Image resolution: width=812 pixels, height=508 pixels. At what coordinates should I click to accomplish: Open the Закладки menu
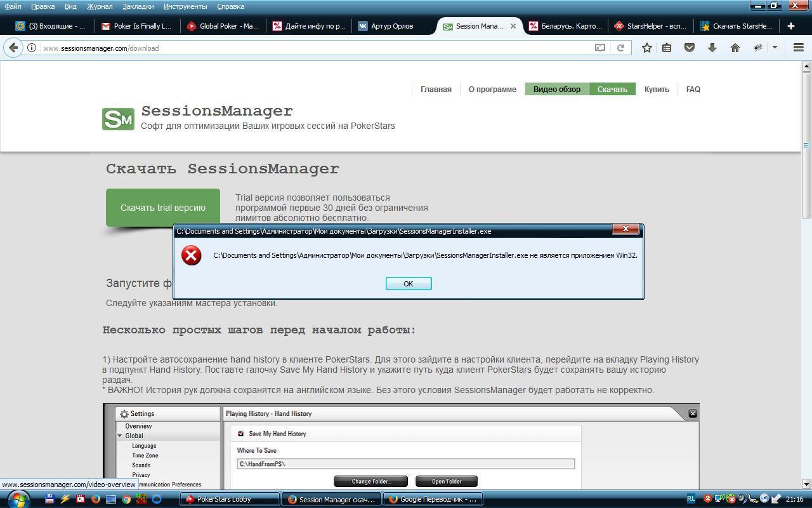[x=138, y=6]
